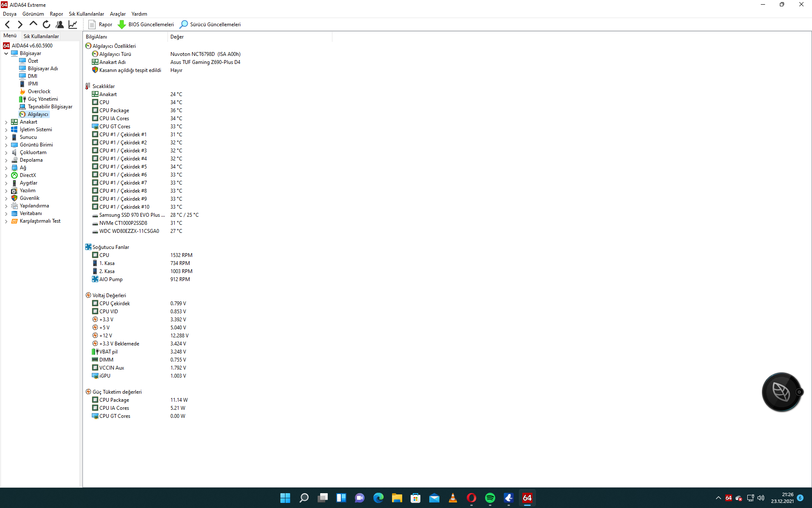Select Yapılandırma tree item

coord(34,206)
